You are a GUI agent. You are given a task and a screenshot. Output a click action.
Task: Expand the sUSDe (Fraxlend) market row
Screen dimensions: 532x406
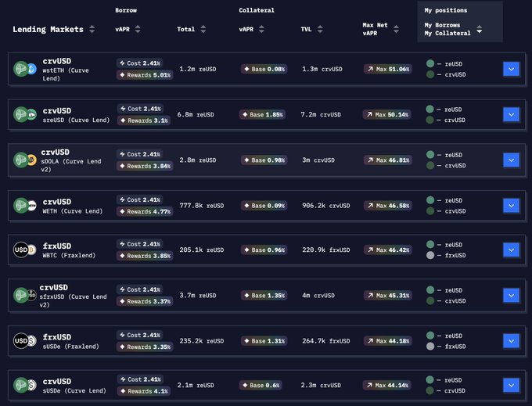tap(512, 341)
